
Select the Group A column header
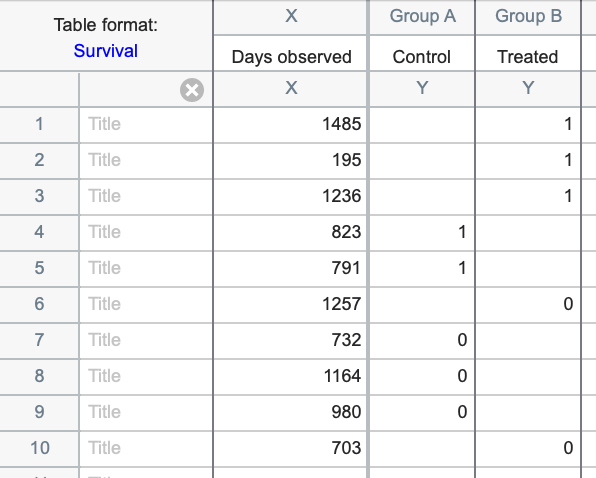point(422,16)
